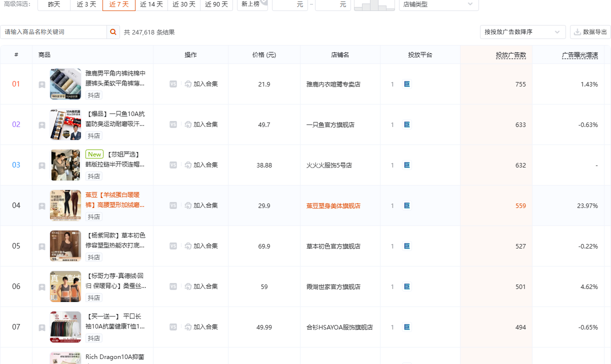Bookmark the 一只鱼10A抗菌 product row

(42, 125)
